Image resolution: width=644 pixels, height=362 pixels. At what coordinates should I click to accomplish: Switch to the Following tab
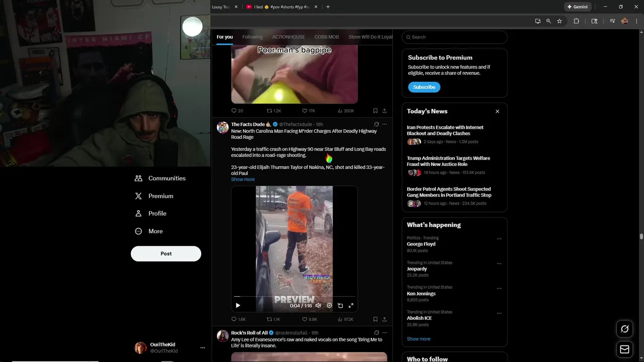(253, 37)
